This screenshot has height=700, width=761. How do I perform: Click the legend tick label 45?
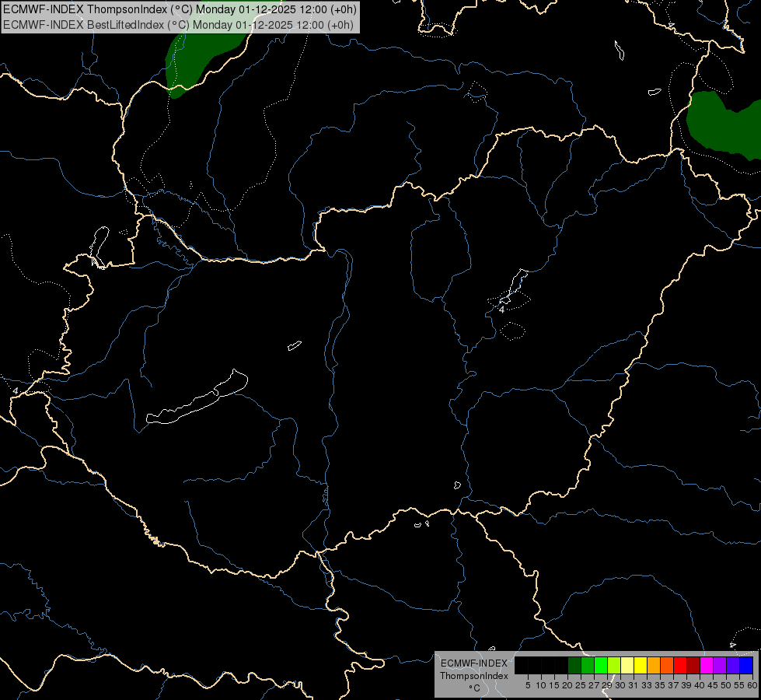coord(713,685)
